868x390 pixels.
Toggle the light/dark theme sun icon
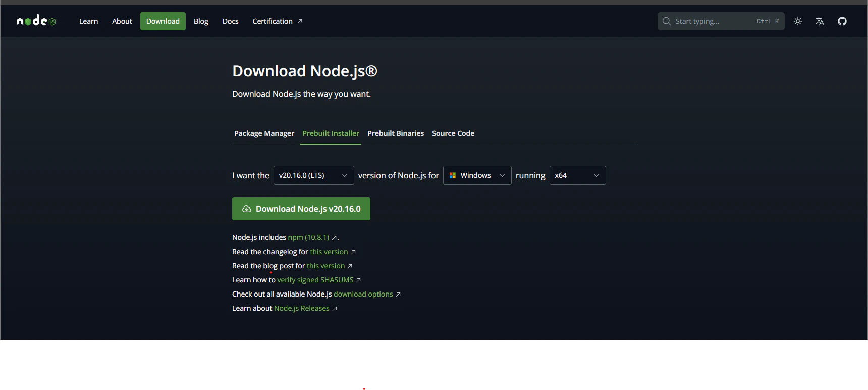[798, 21]
